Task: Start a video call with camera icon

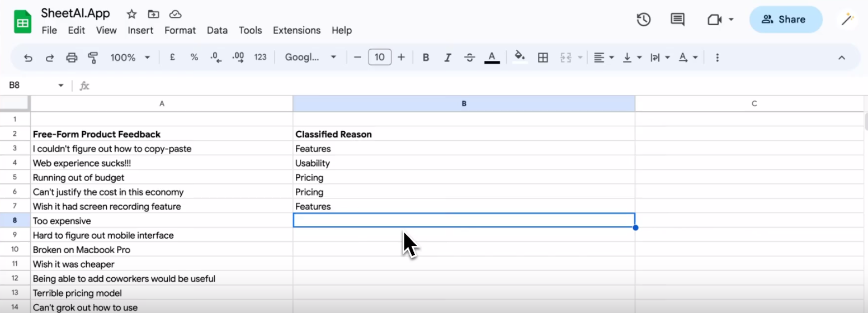Action: [715, 20]
